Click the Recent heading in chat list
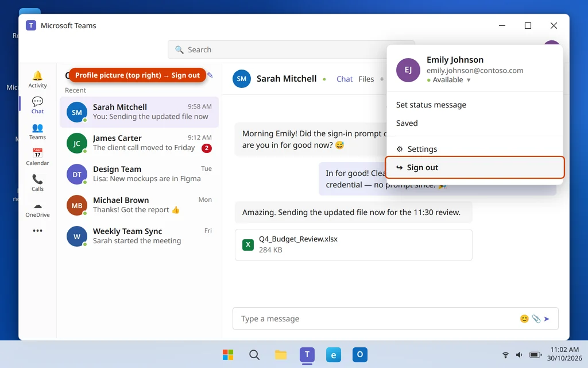Viewport: 588px width, 368px height. (75, 90)
